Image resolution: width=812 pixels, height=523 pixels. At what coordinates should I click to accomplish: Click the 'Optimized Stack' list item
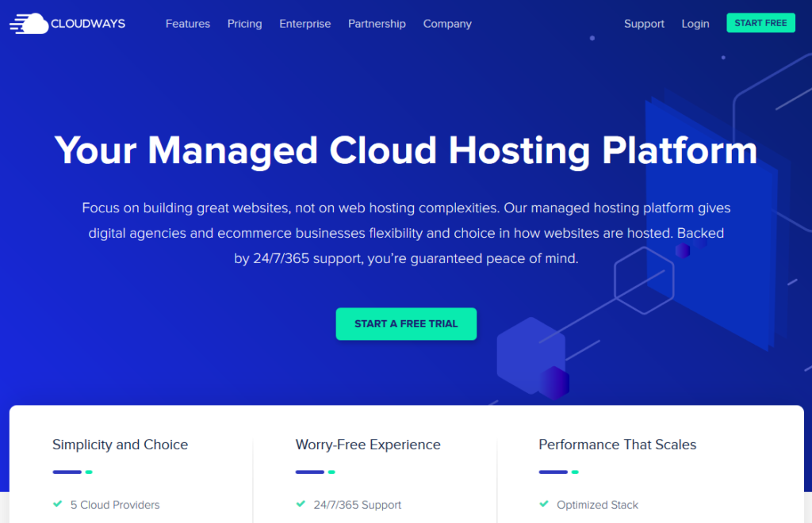click(598, 505)
